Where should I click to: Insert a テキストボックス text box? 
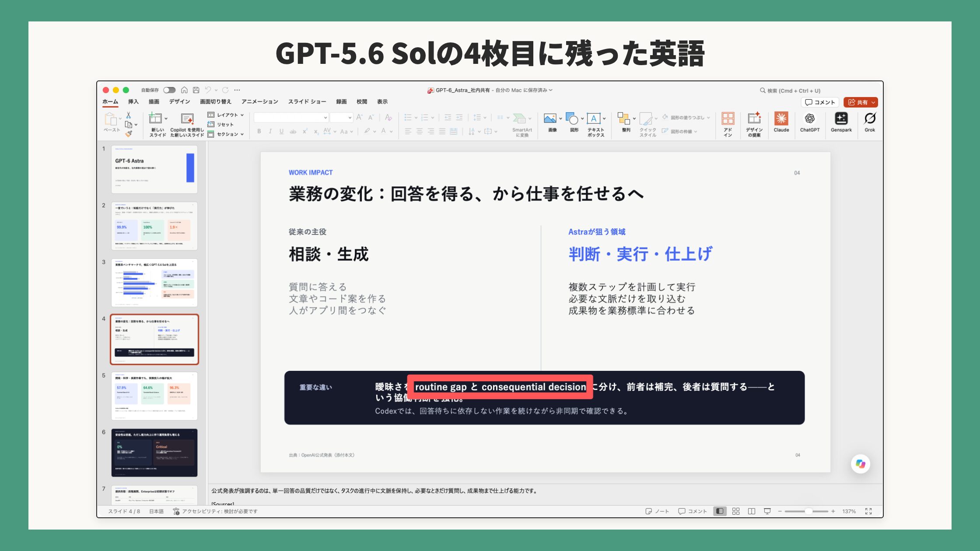[x=595, y=124]
